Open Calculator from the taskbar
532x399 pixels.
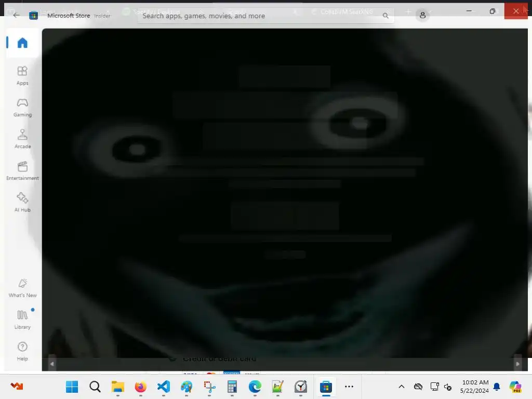[232, 387]
